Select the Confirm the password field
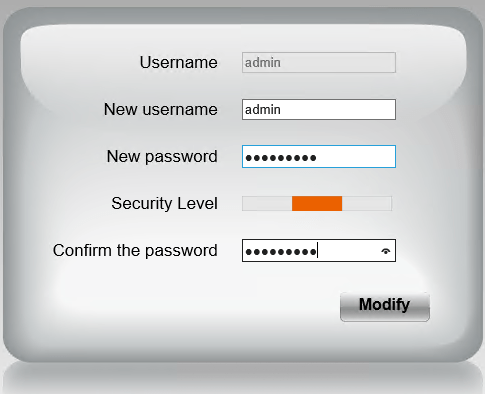The width and height of the screenshot is (485, 394). (319, 250)
